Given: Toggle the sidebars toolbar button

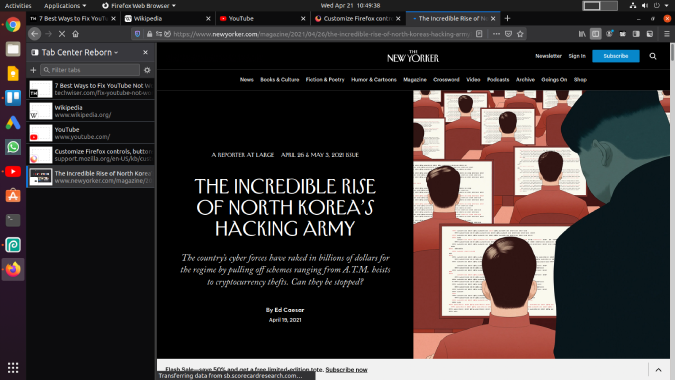Looking at the screenshot, I should tap(595, 34).
